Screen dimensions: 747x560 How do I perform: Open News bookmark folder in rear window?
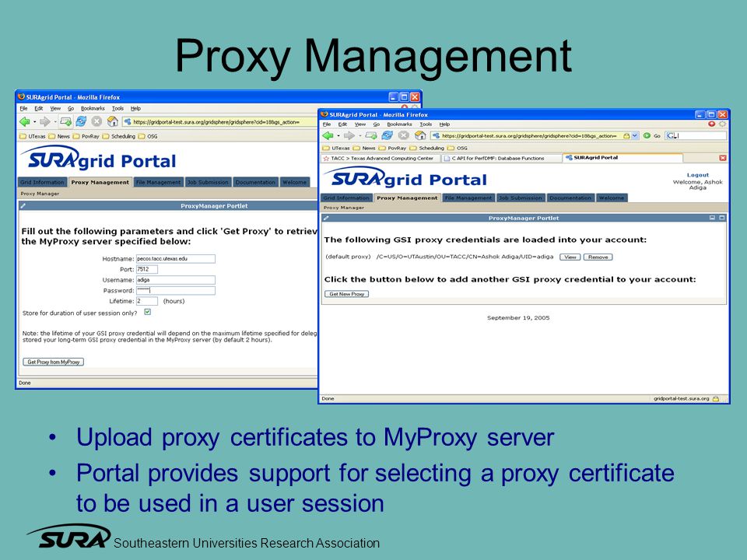point(59,136)
